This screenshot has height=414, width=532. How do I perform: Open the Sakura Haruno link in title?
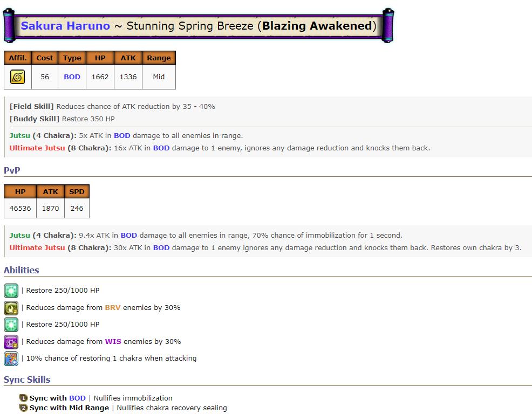point(65,26)
